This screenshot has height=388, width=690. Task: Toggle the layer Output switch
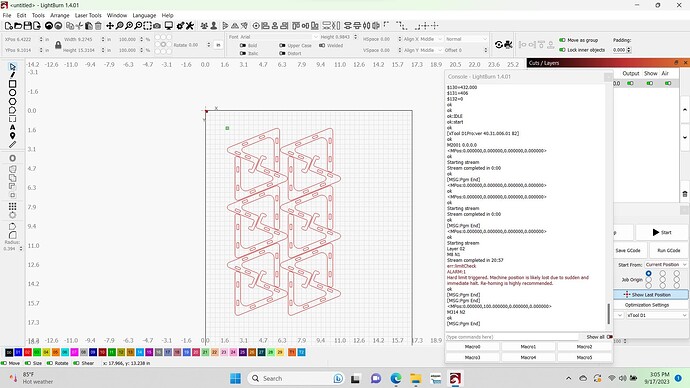[x=631, y=83]
